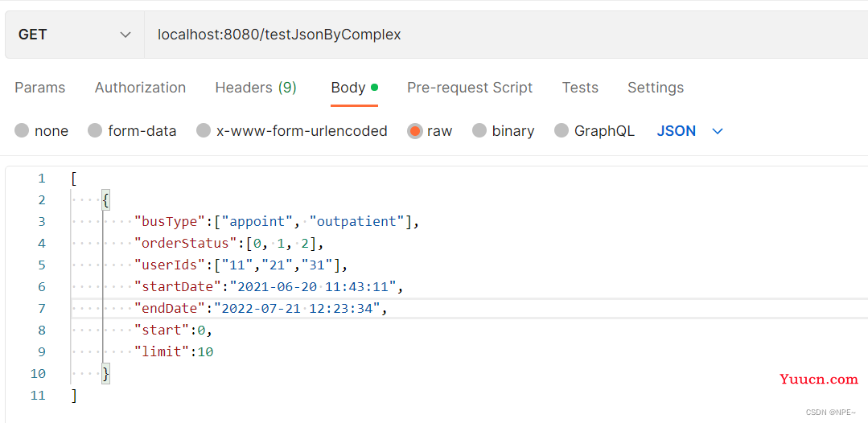868x423 pixels.
Task: Select the raw body radio button
Action: 414,131
